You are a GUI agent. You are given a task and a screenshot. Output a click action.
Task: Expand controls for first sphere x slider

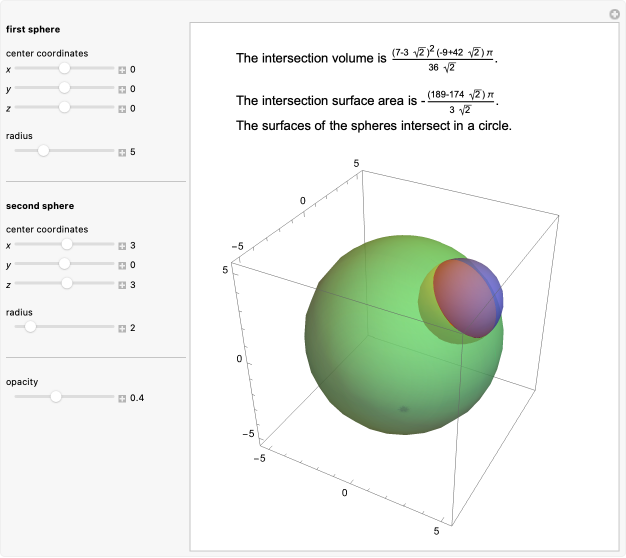pyautogui.click(x=122, y=70)
